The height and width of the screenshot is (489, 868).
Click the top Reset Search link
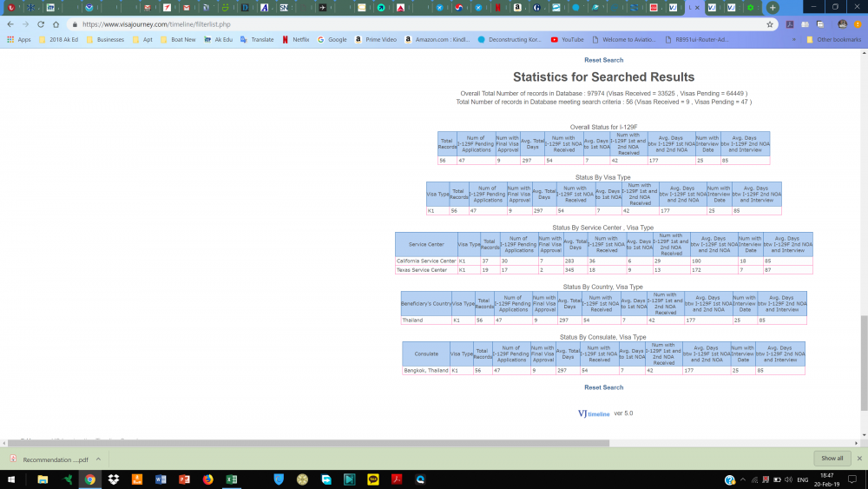point(603,60)
